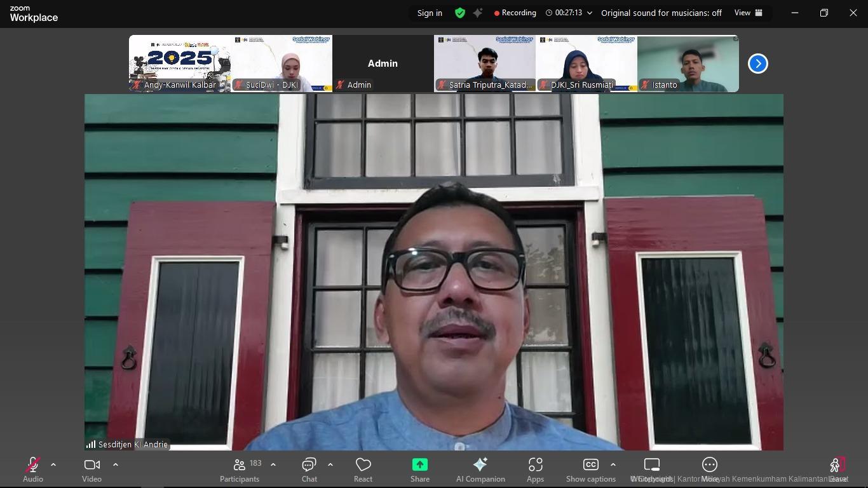
Task: Expand the recording timer dropdown chevron
Action: (x=590, y=13)
